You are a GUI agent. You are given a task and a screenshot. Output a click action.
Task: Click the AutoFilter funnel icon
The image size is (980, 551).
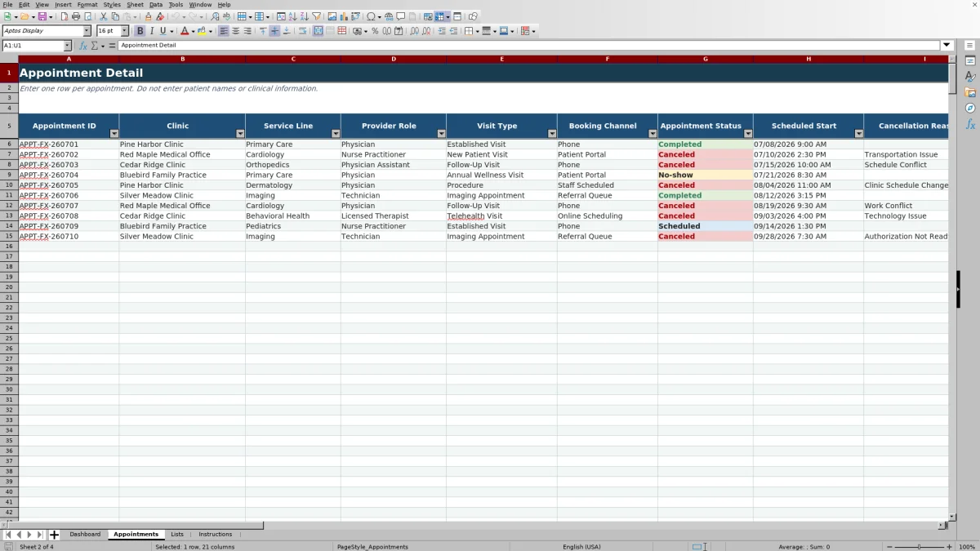click(x=316, y=16)
